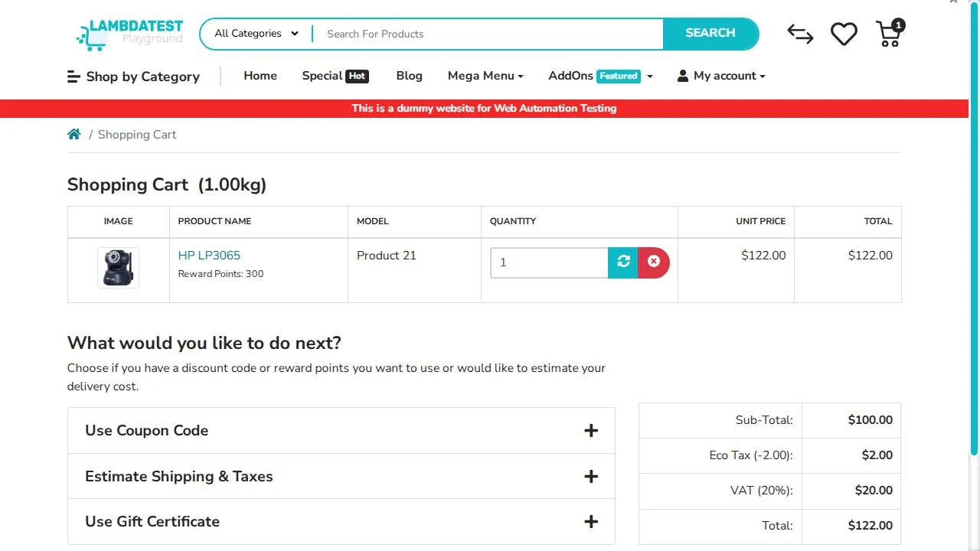Open the My account dropdown

point(721,76)
